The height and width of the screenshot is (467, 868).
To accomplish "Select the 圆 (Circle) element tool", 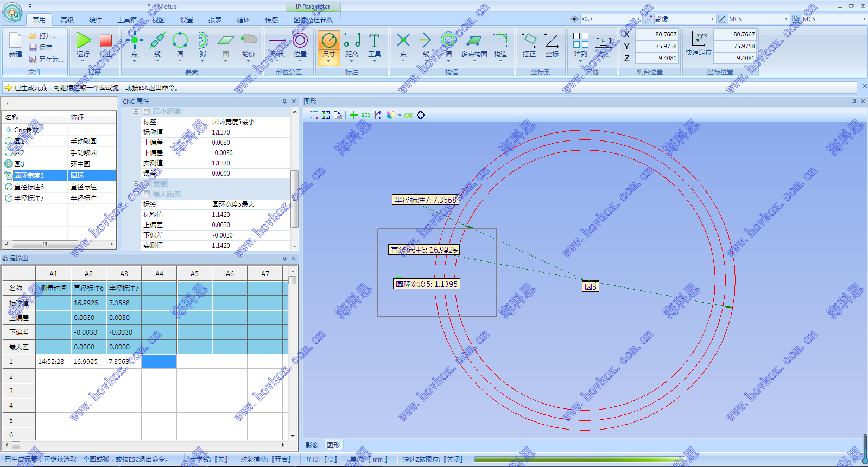I will pyautogui.click(x=180, y=41).
